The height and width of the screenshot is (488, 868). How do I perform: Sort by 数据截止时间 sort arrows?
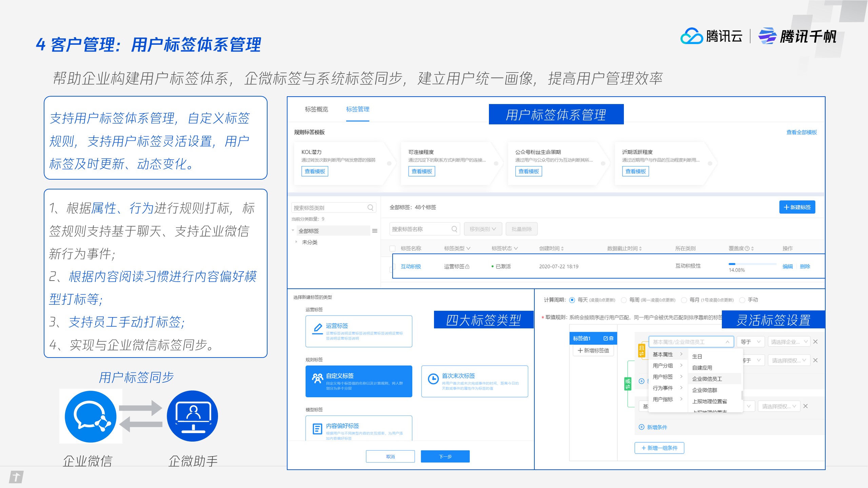coord(640,248)
